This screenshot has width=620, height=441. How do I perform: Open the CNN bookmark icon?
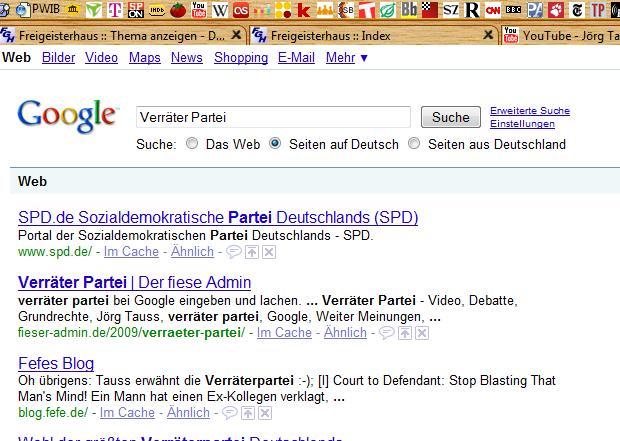493,10
